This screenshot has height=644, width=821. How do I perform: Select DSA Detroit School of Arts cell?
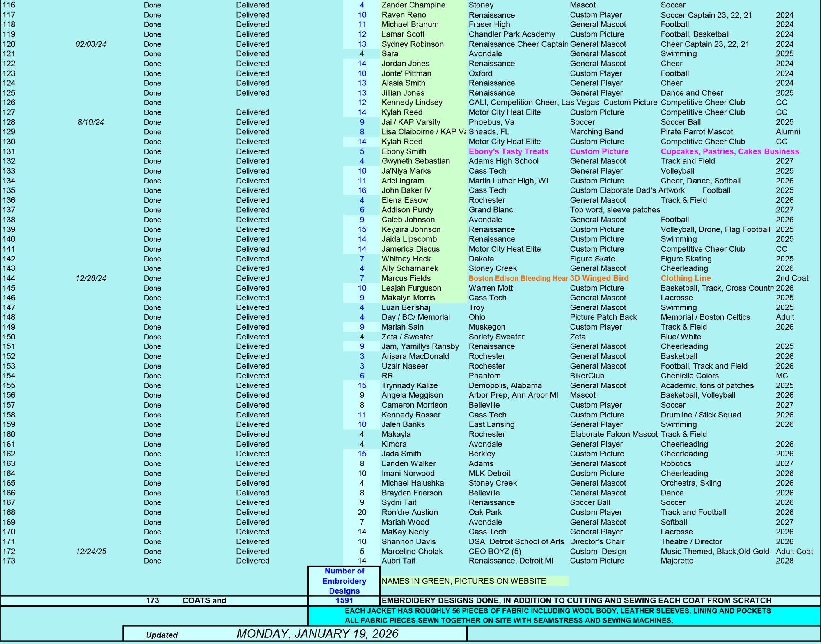coord(516,542)
